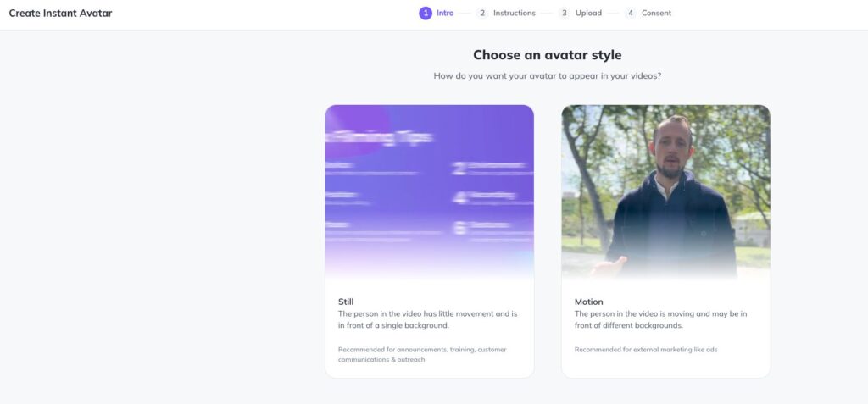Click the step 2 circle icon
This screenshot has height=404, width=868.
click(482, 14)
